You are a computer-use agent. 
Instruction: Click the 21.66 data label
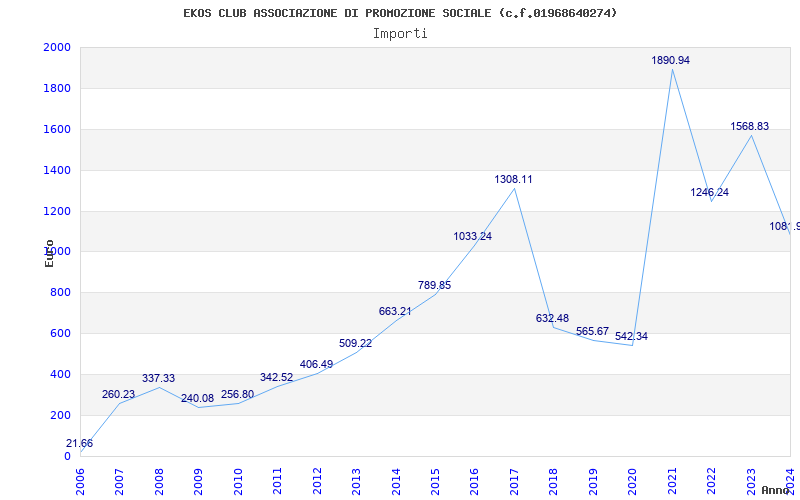pos(80,443)
